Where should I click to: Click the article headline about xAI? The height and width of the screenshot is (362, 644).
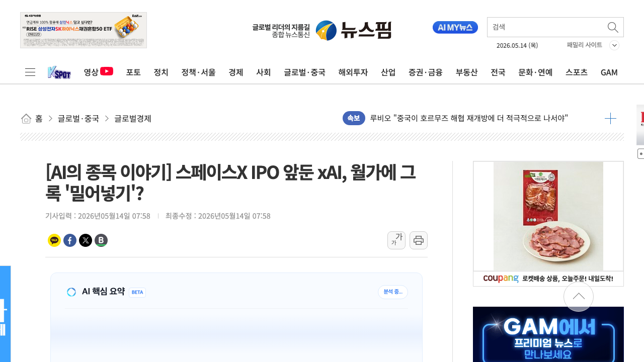pyautogui.click(x=230, y=183)
